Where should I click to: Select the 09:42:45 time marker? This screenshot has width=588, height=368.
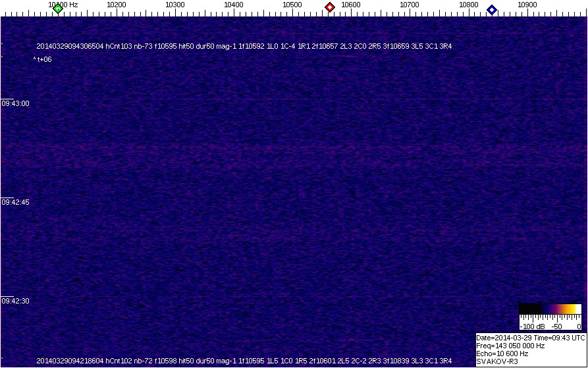click(x=15, y=202)
